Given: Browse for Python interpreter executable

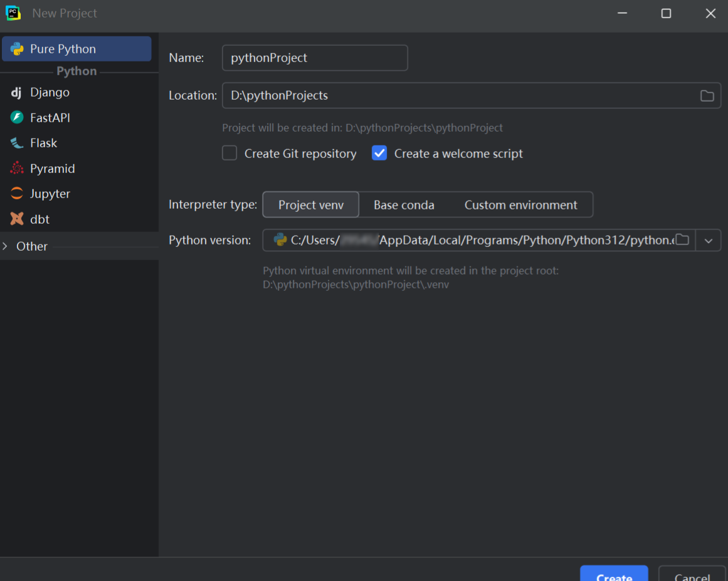Looking at the screenshot, I should pyautogui.click(x=682, y=240).
